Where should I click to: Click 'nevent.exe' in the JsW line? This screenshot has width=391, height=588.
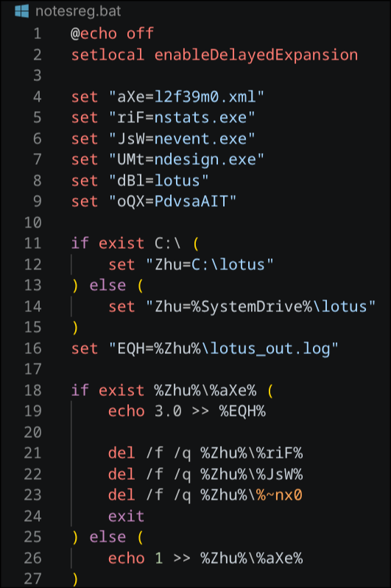[200, 139]
